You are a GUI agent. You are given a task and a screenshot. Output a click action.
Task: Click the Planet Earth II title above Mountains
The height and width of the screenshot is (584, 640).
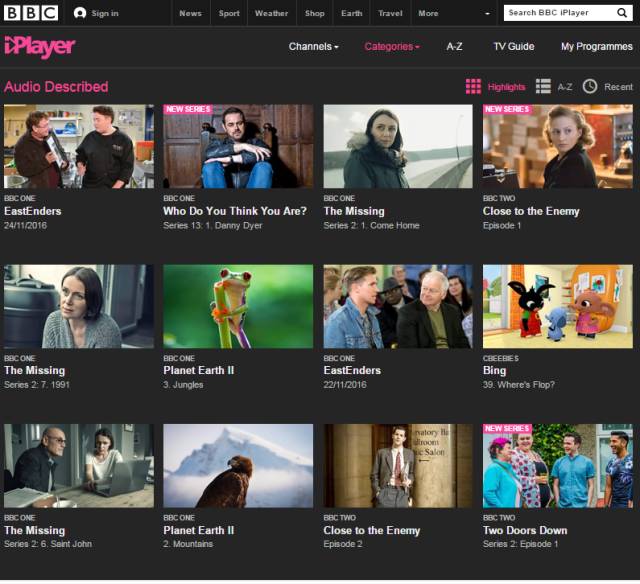click(198, 530)
